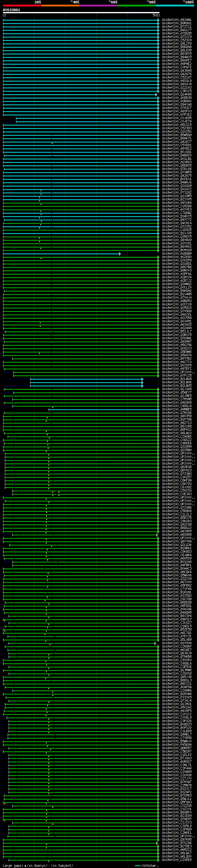
Task: Click the last label UniRef100_C2VEE9
Action: [176, 860]
